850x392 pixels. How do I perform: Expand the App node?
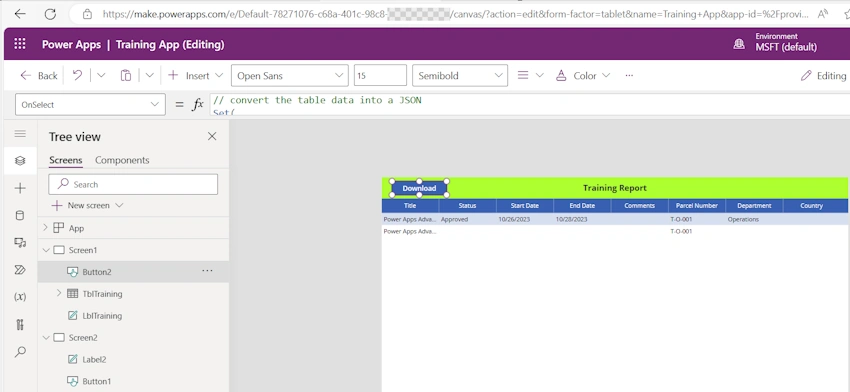[x=46, y=228]
